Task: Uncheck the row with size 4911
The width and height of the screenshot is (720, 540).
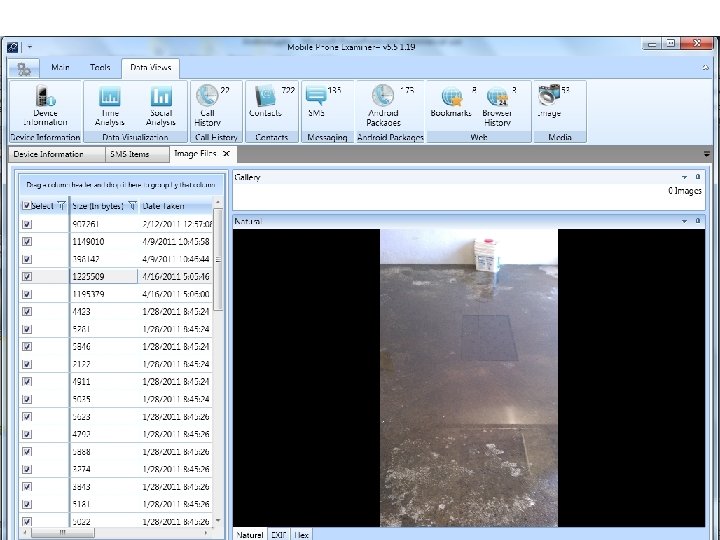Action: [x=27, y=382]
